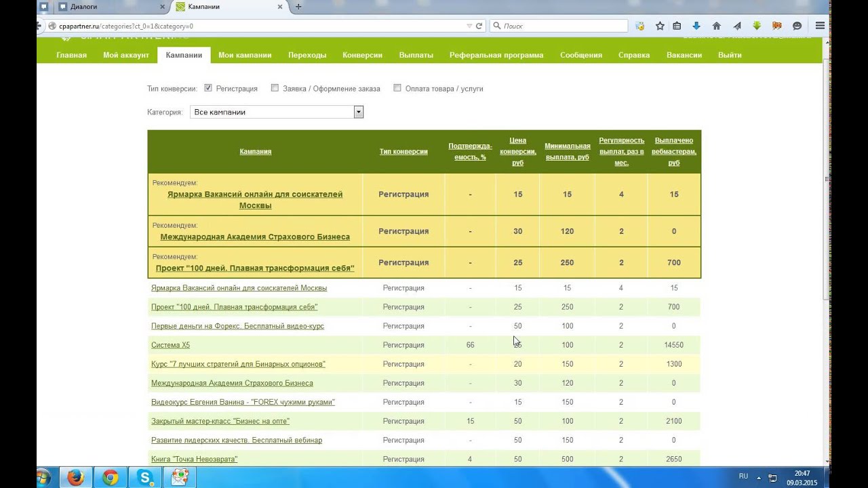Open Firefox from the taskbar
Screen dimensions: 868x488
pyautogui.click(x=76, y=478)
